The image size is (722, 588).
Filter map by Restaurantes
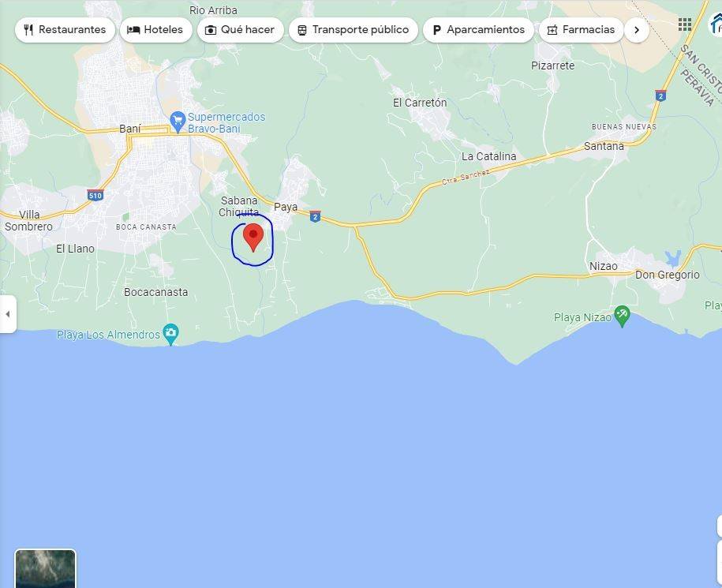(x=65, y=30)
